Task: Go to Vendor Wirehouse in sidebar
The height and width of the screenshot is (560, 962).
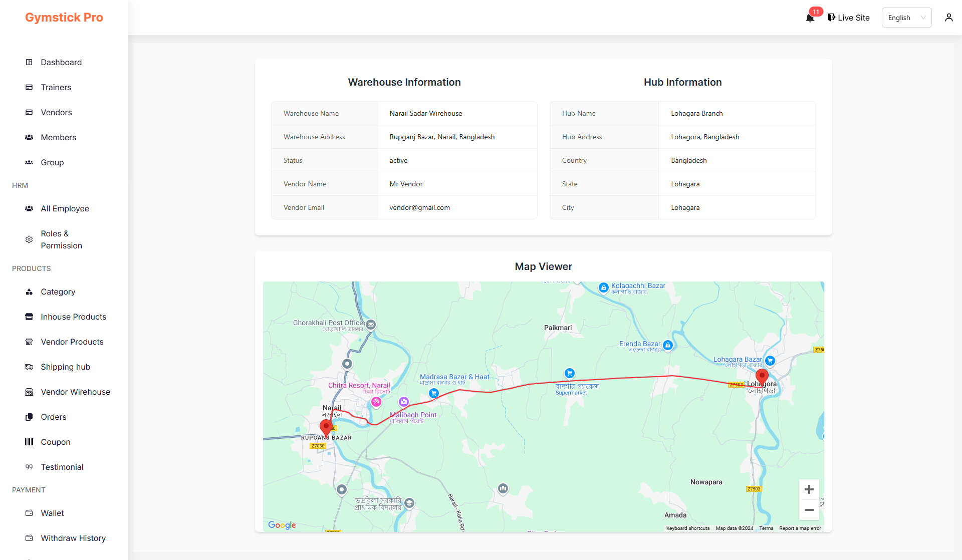Action: click(x=75, y=392)
